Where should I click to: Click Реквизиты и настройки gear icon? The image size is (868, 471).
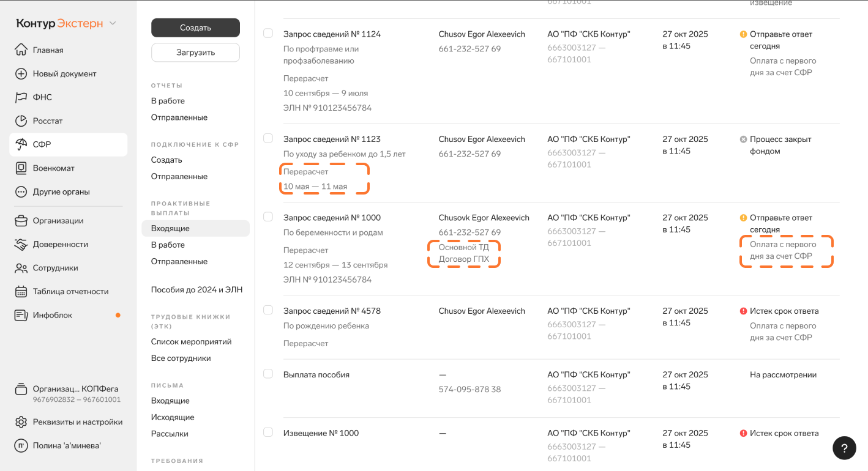pyautogui.click(x=21, y=422)
